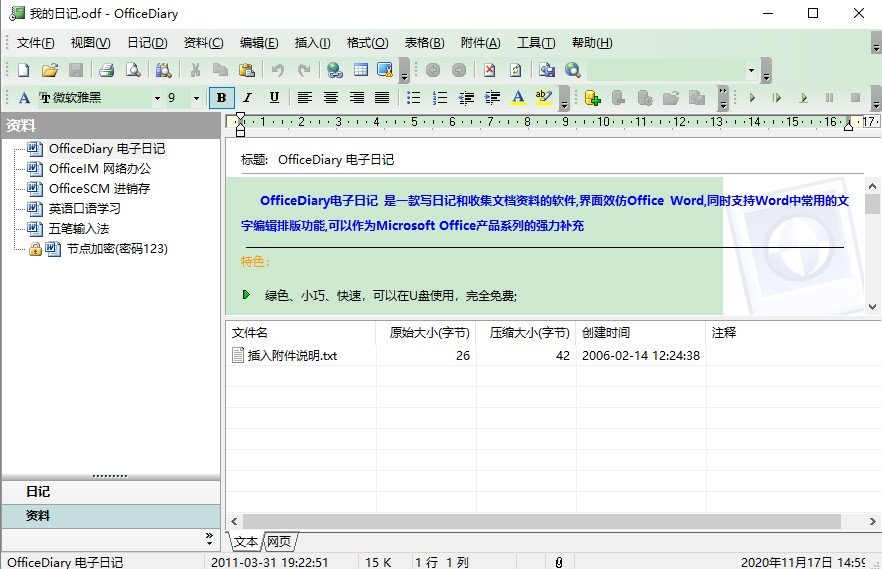The height and width of the screenshot is (569, 882).
Task: Open a file with the folder icon
Action: coord(49,70)
